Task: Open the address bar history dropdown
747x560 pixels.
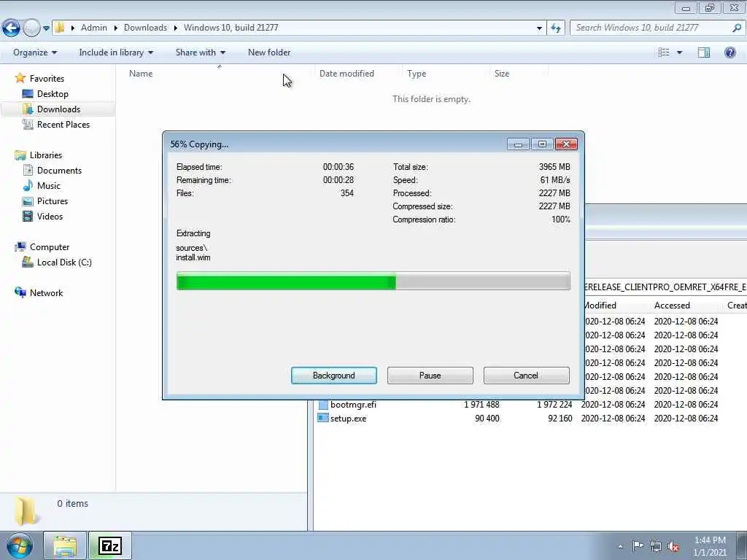Action: coord(539,28)
